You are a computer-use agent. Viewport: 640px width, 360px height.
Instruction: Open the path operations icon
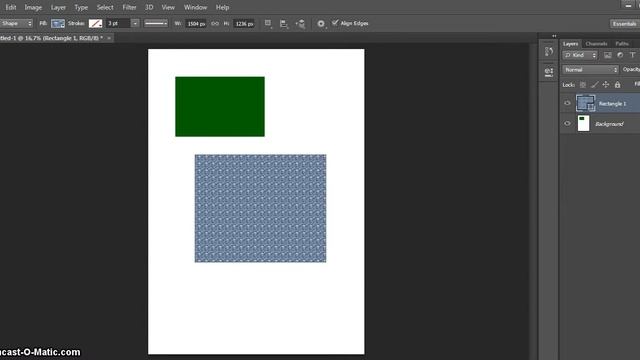[268, 24]
